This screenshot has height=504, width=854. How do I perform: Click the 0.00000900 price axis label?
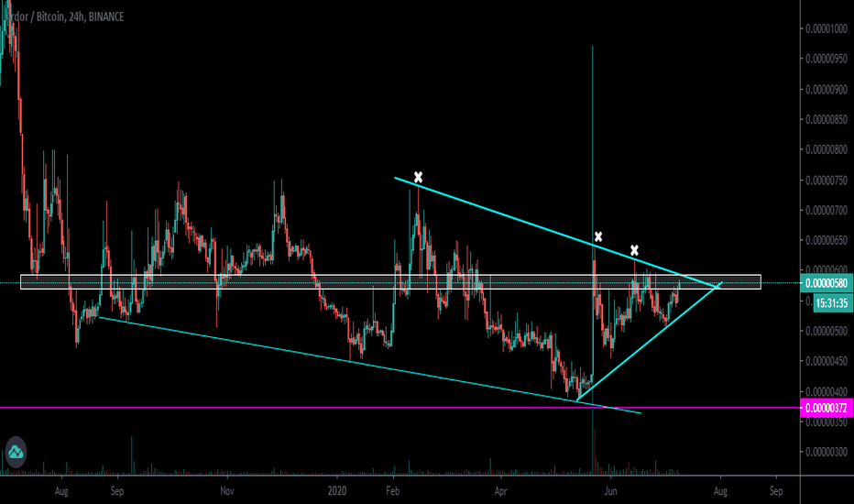point(827,89)
